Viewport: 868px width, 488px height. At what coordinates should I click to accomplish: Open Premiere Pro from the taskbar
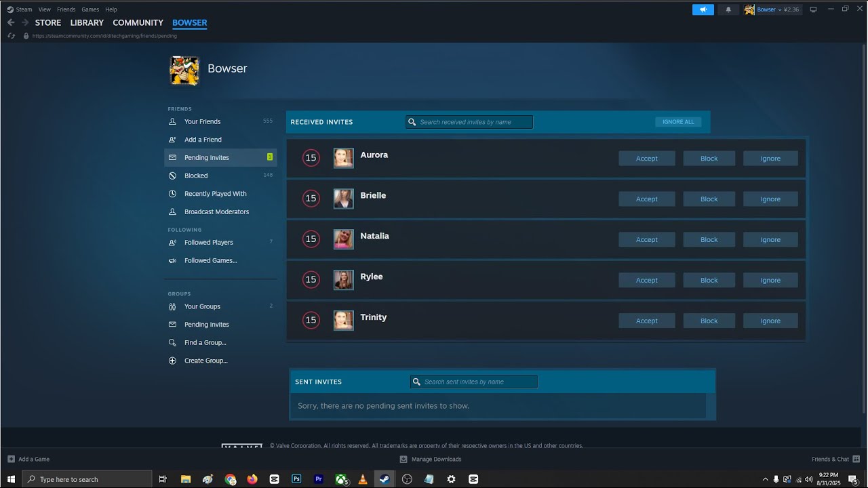point(319,479)
